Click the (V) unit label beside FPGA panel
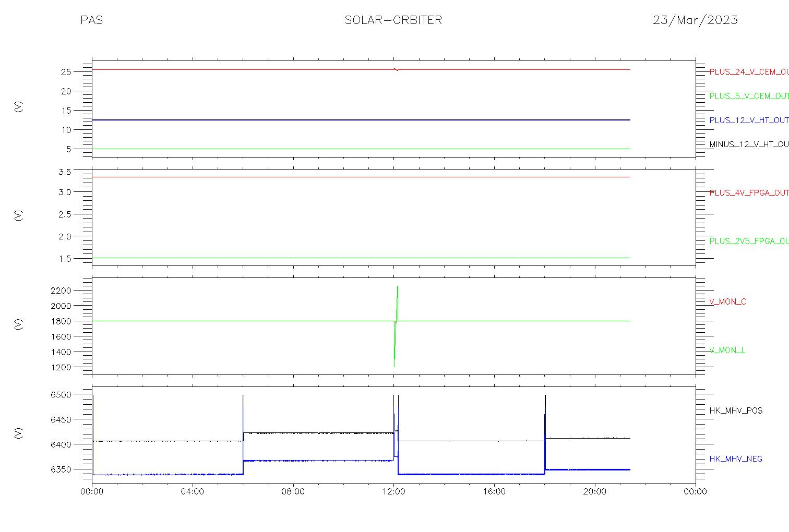This screenshot has width=789, height=532. point(19,215)
